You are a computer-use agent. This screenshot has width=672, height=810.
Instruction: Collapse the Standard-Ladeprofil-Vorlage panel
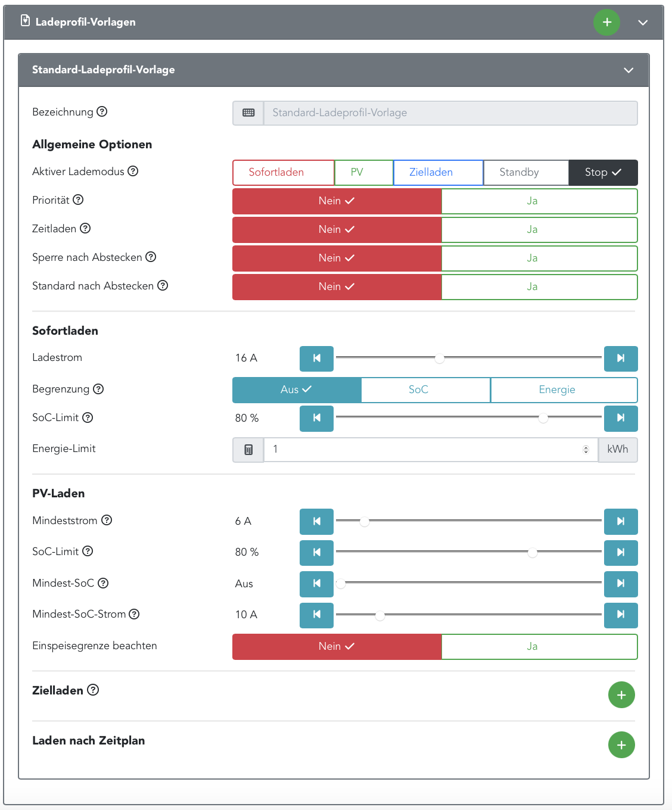pyautogui.click(x=628, y=70)
